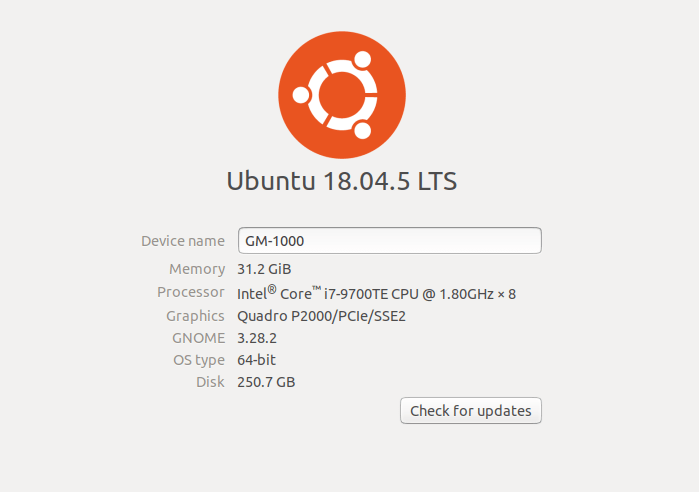This screenshot has width=699, height=492.
Task: Check for updates button
Action: click(471, 410)
